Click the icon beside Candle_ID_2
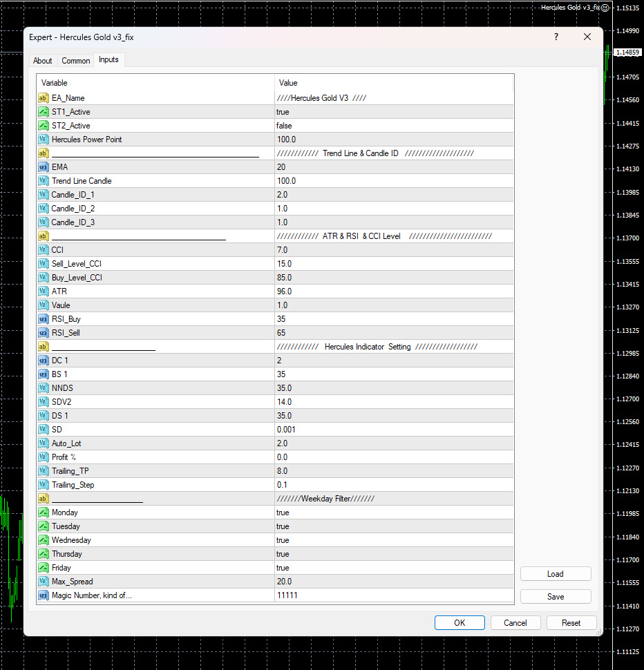 coord(43,209)
